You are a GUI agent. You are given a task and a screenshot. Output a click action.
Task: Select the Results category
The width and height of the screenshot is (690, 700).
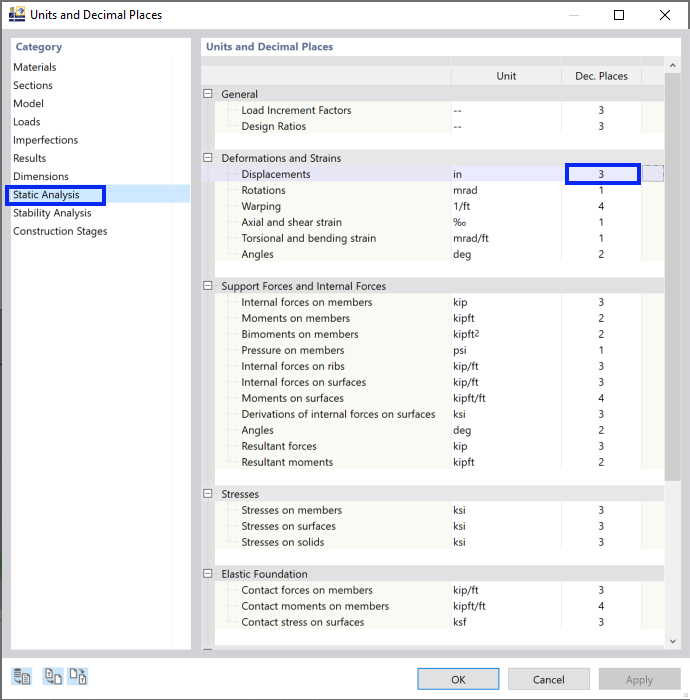point(29,158)
